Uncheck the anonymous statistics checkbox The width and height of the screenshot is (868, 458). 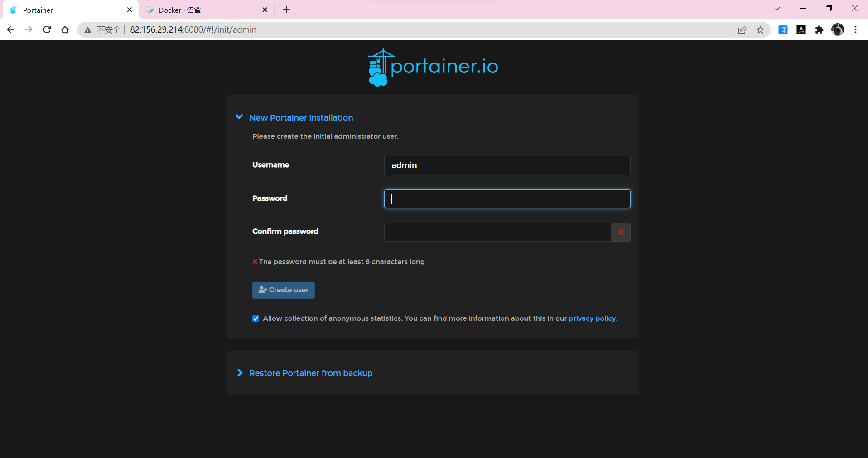[x=256, y=318]
